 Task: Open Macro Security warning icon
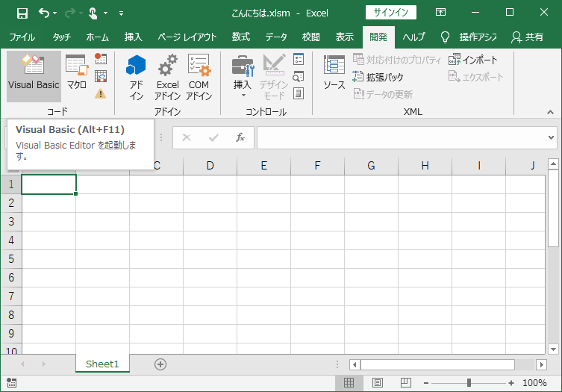pyautogui.click(x=101, y=93)
